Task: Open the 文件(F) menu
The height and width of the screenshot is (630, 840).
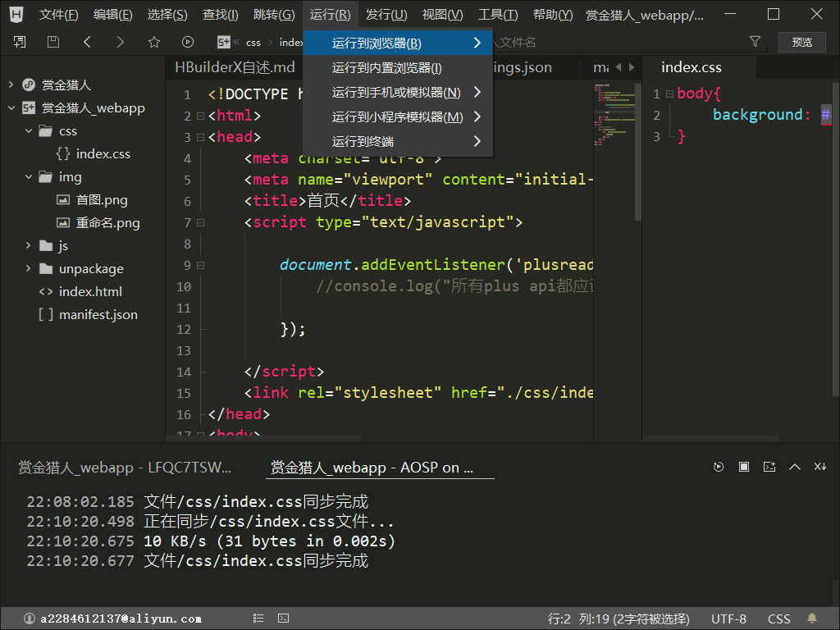Action: click(58, 15)
